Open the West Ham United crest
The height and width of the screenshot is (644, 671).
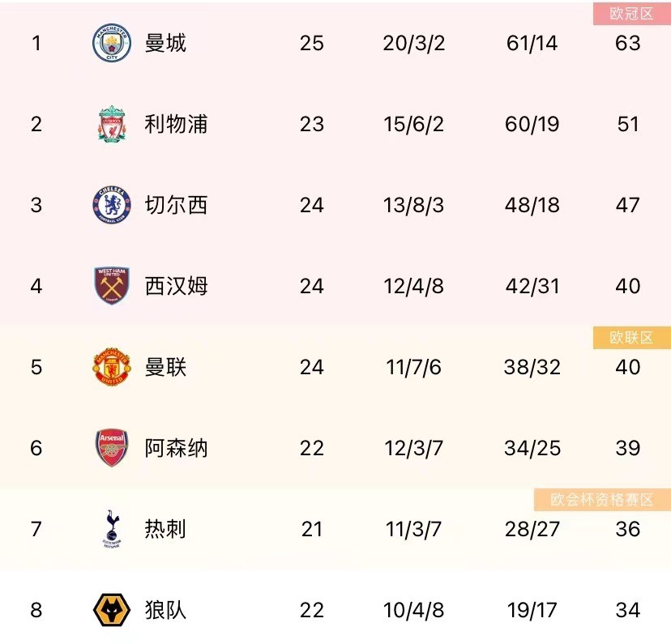[x=111, y=286]
